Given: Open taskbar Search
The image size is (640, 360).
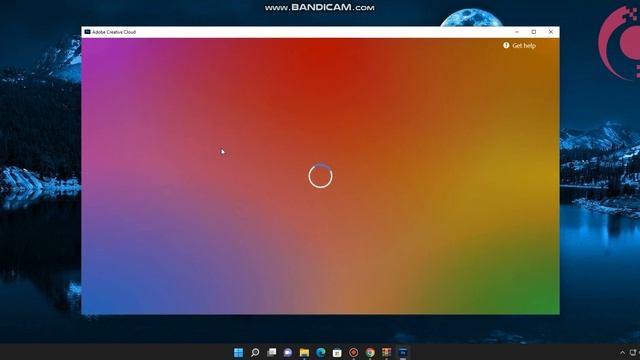Looking at the screenshot, I should 255,352.
